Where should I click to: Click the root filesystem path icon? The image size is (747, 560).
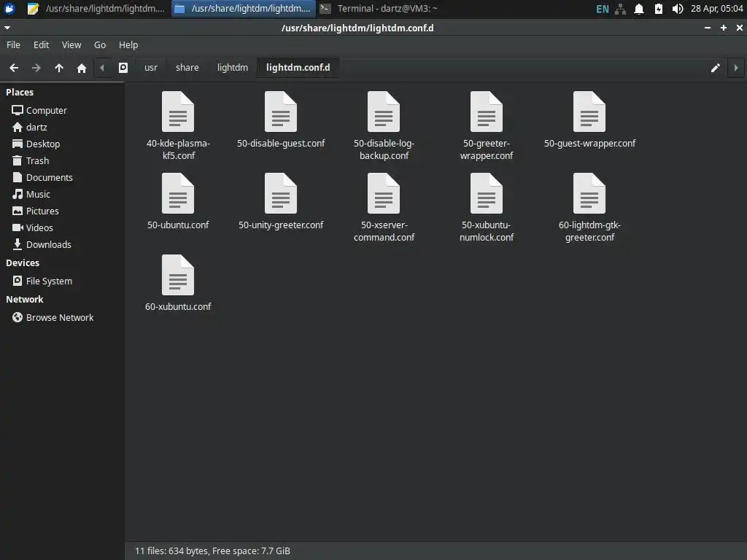(123, 68)
